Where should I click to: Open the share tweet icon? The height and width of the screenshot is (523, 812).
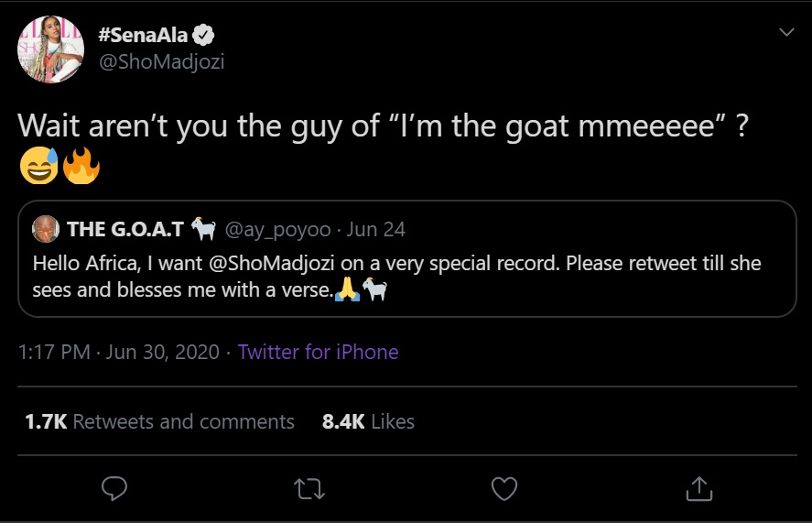[698, 489]
